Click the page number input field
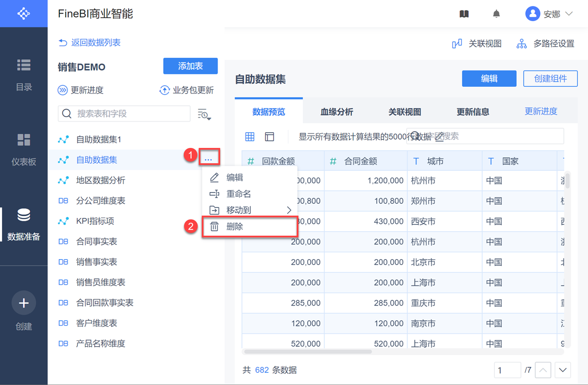The width and height of the screenshot is (588, 385). [x=507, y=370]
